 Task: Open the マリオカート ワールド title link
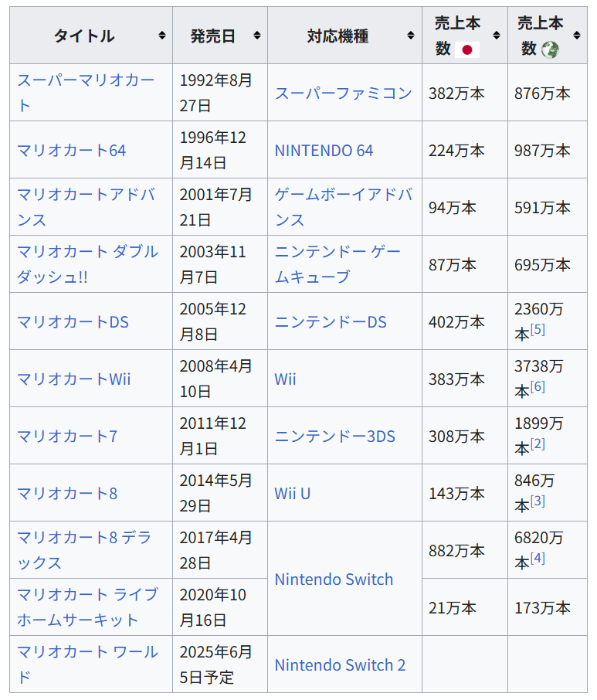tap(87, 664)
